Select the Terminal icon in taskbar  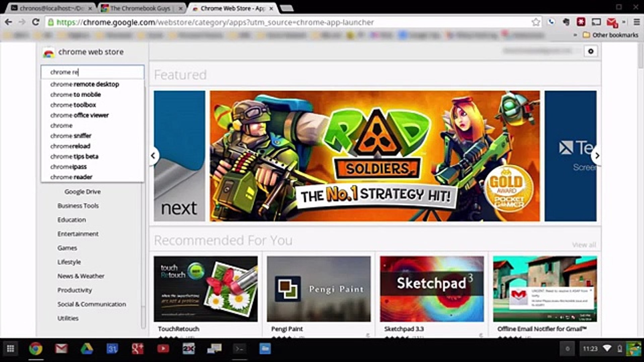pyautogui.click(x=239, y=349)
